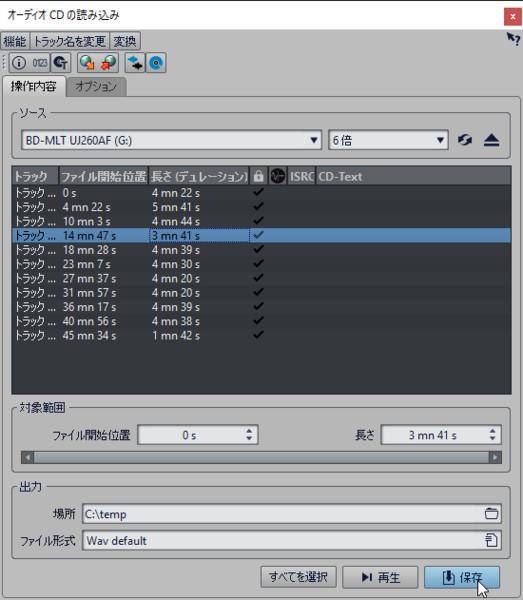
Task: Eject the disc from BD-MLT drive
Action: (x=491, y=140)
